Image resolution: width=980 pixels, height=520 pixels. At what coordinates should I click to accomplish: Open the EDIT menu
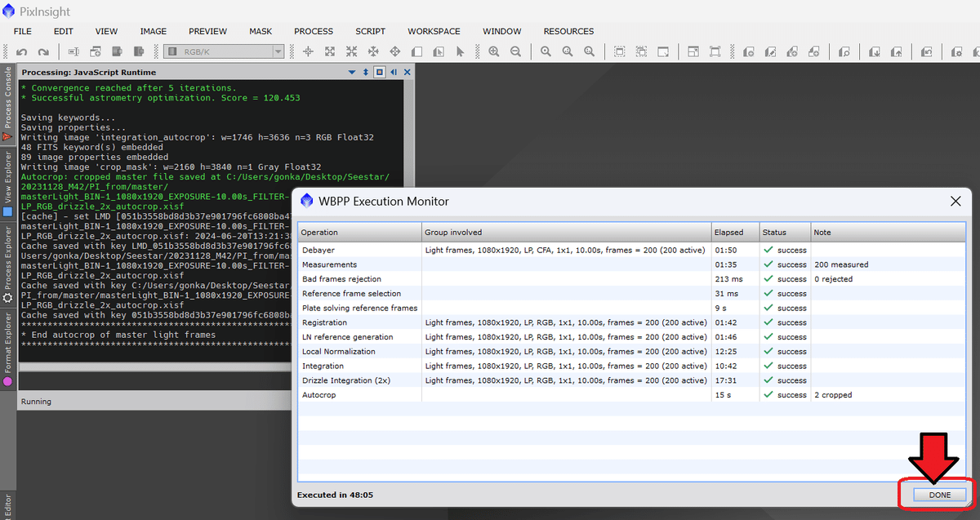point(64,31)
